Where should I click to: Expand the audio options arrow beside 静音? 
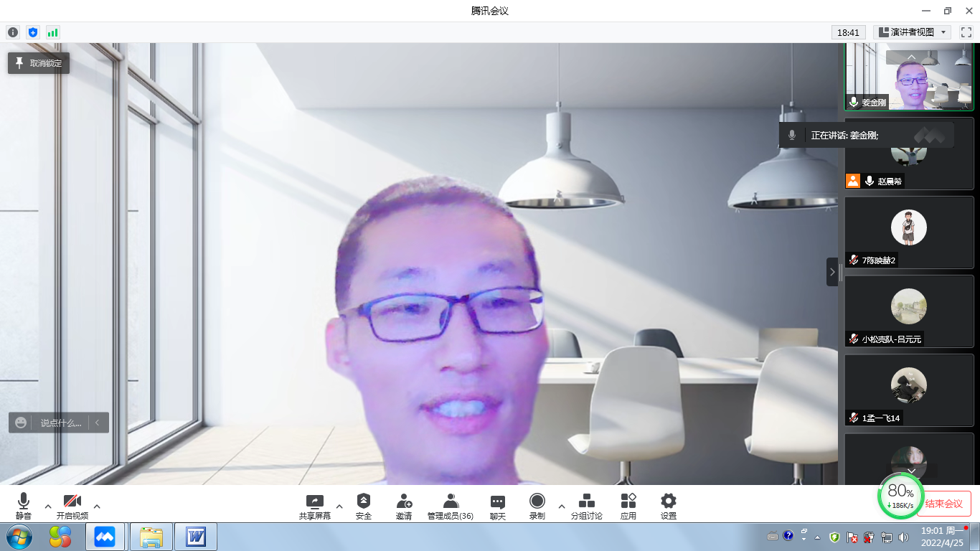tap(48, 506)
